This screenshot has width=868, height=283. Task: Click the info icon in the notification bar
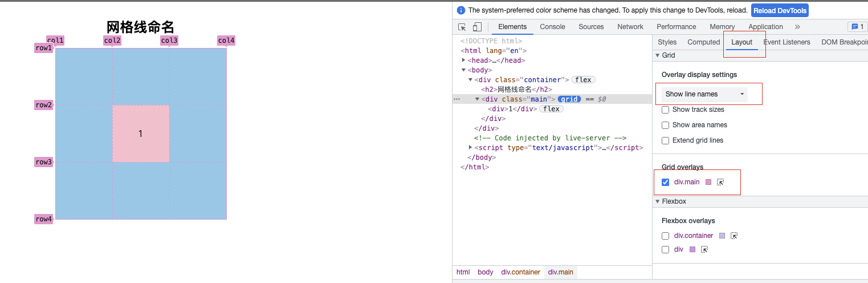(461, 10)
